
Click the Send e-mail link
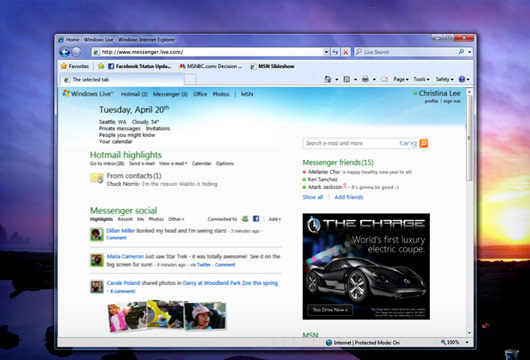142,164
